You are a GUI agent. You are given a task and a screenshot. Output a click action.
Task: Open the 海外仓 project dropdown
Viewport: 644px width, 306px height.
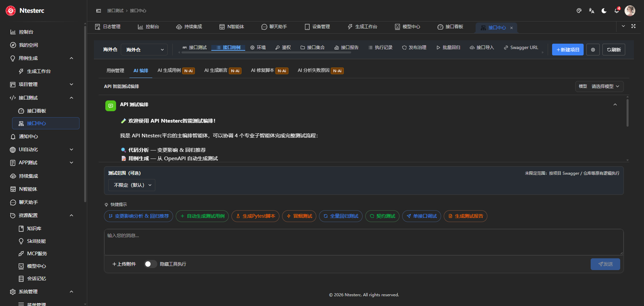pyautogui.click(x=144, y=50)
